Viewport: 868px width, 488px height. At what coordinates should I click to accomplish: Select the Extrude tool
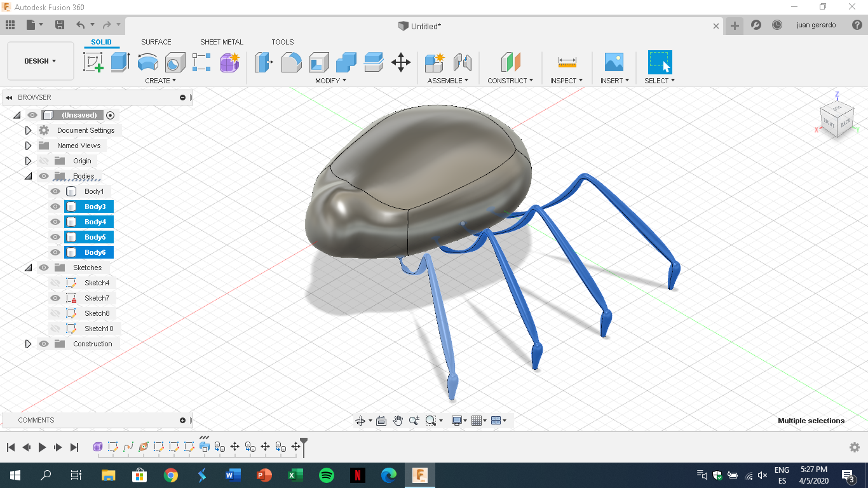coord(121,62)
